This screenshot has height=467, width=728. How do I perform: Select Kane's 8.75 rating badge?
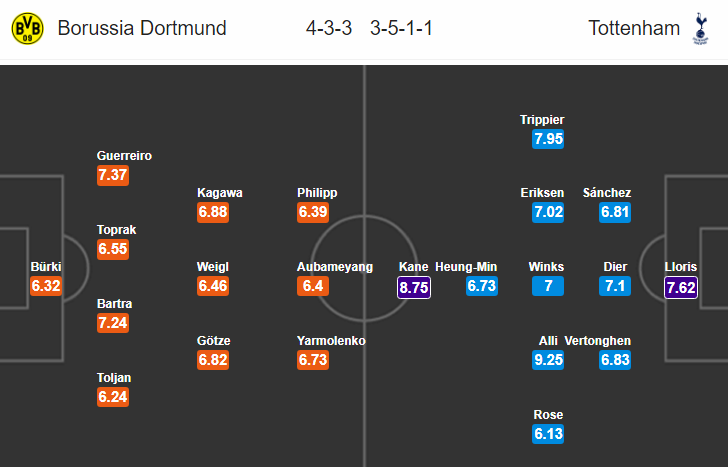(x=414, y=287)
